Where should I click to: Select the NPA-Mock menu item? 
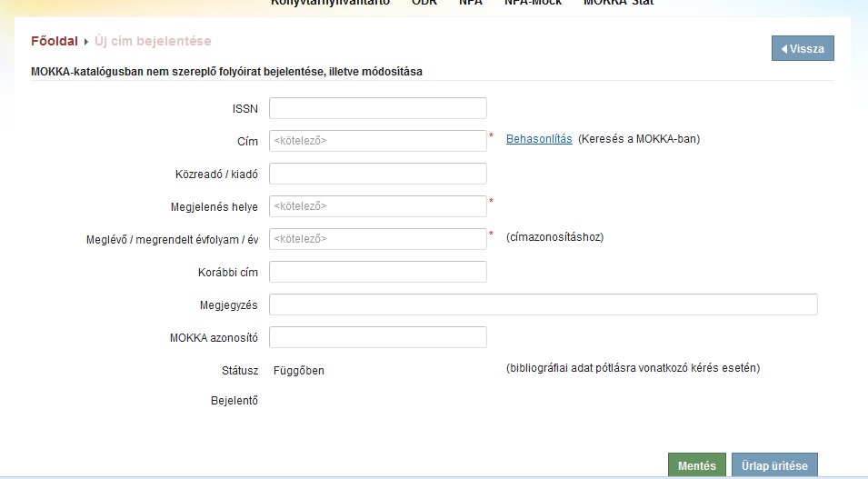click(x=533, y=3)
